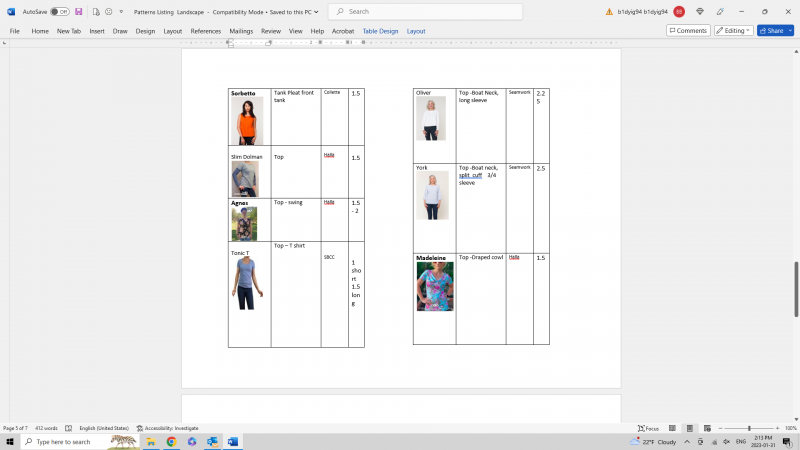
Task: Open the Comments pane
Action: [x=688, y=31]
